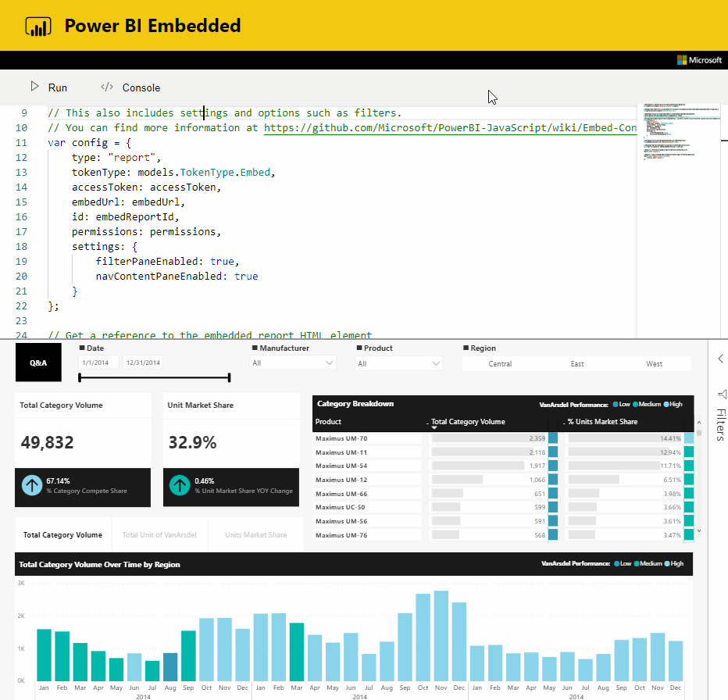Click the 32.9% Unit Market Share value
This screenshot has height=700, width=728.
(x=192, y=443)
